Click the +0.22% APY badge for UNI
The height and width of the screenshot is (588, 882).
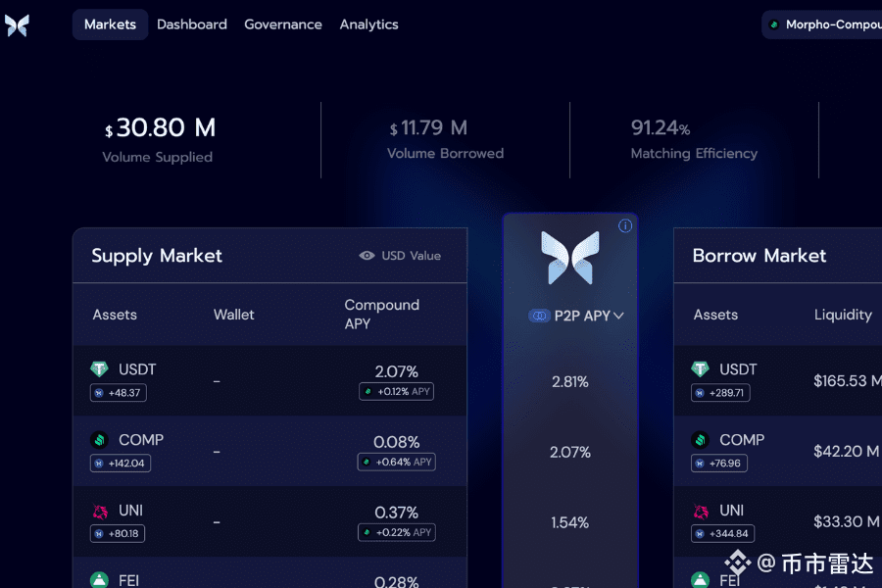(x=397, y=532)
